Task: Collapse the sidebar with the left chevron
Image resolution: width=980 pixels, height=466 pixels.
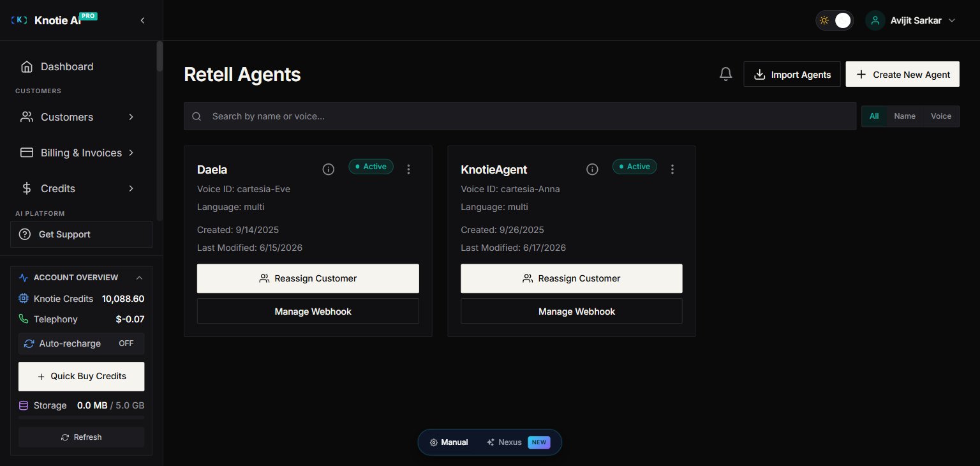Action: coord(142,20)
